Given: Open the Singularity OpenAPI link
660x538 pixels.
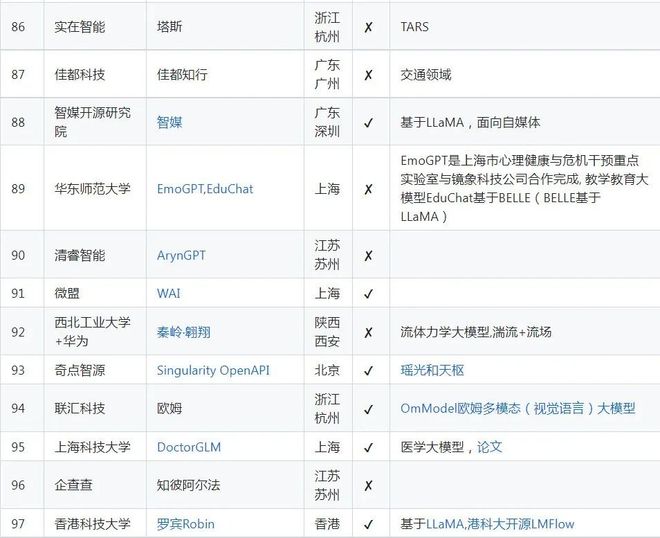Looking at the screenshot, I should tap(213, 370).
